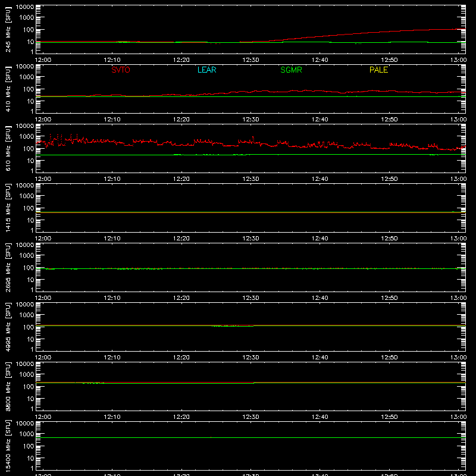
Task: Select the '410 MHz [SFU]' axis title
Action: (8, 89)
